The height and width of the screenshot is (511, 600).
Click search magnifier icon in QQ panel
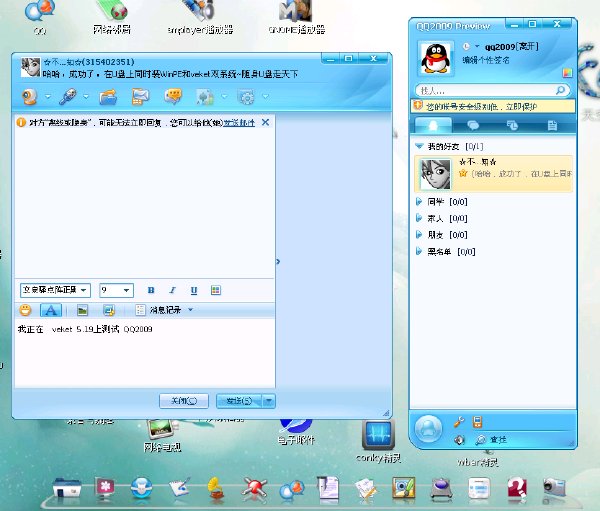[561, 90]
